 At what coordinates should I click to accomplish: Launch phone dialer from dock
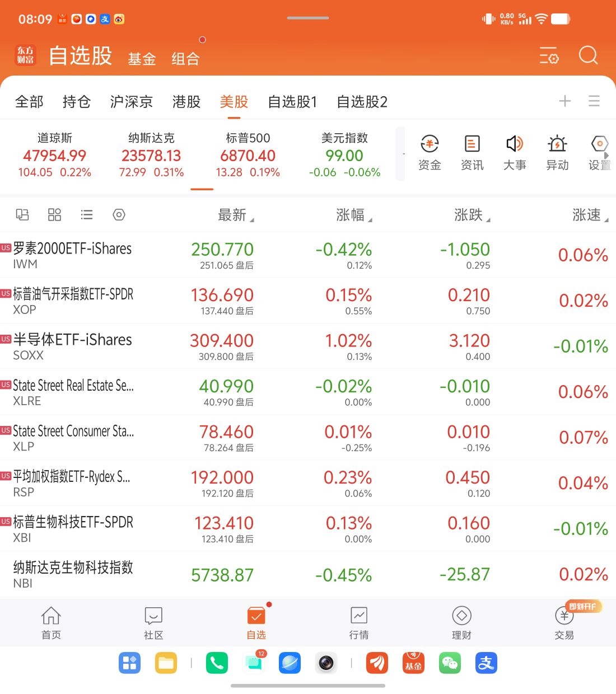217,663
